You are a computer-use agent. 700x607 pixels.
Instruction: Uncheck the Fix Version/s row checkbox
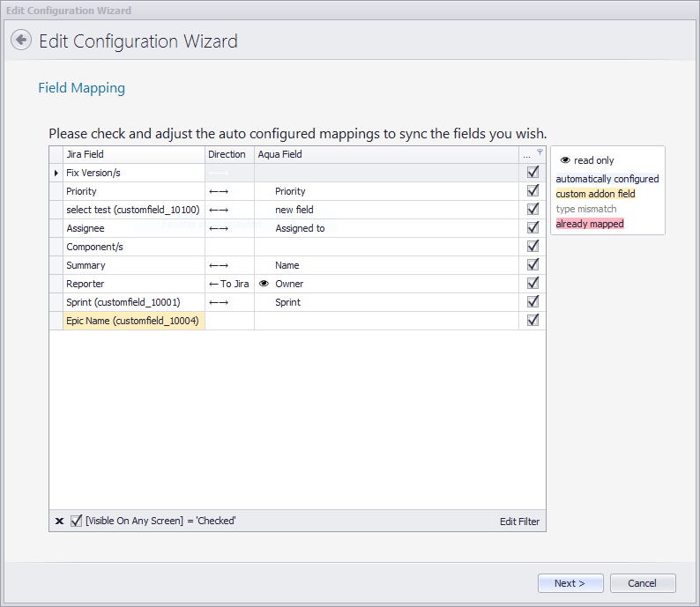pyautogui.click(x=532, y=173)
